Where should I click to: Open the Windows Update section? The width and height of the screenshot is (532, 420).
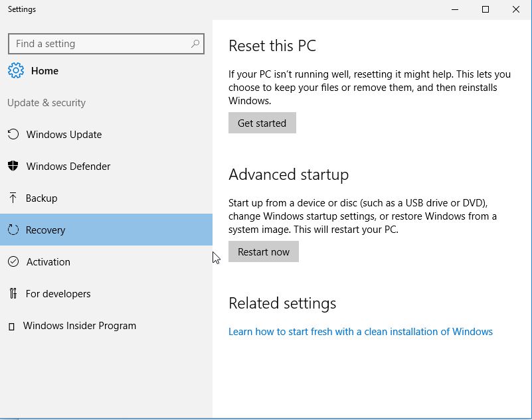tap(106, 134)
